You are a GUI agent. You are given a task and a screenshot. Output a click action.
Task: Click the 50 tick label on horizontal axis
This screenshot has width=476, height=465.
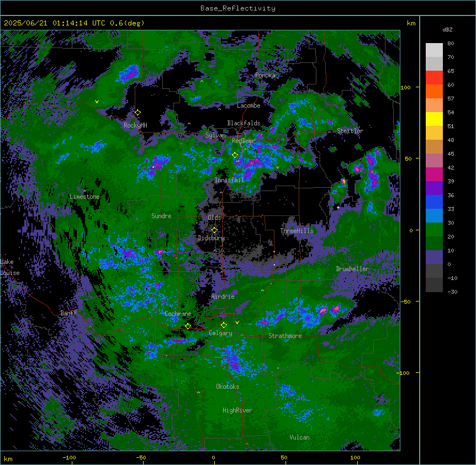pos(284,457)
